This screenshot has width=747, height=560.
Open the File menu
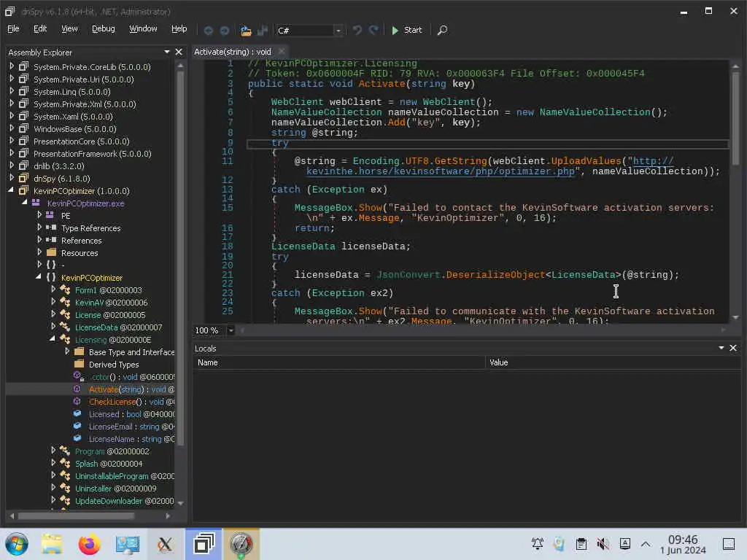[x=13, y=28]
